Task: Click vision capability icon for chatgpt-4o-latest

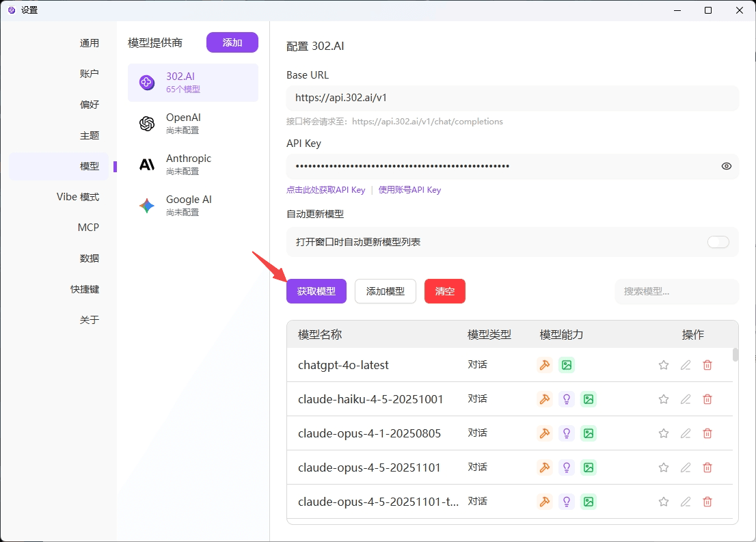Action: pyautogui.click(x=567, y=365)
